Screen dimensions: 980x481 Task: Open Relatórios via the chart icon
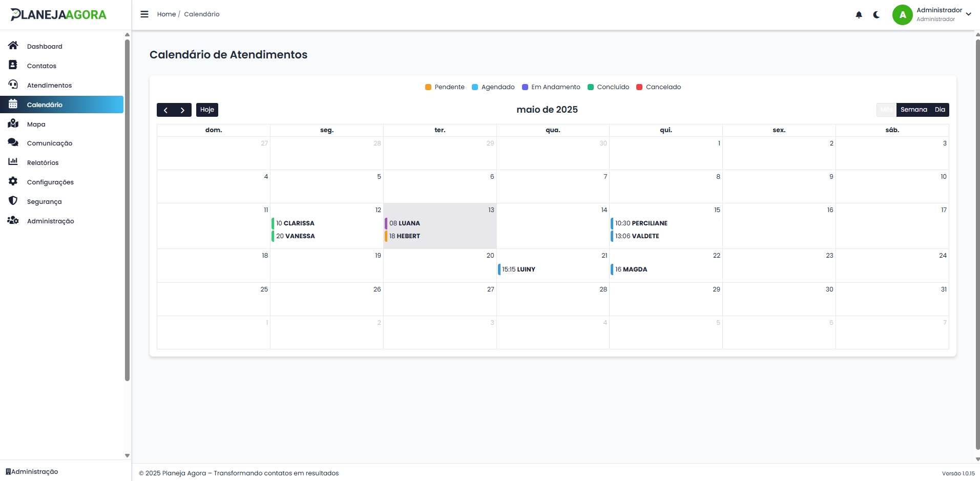[13, 162]
